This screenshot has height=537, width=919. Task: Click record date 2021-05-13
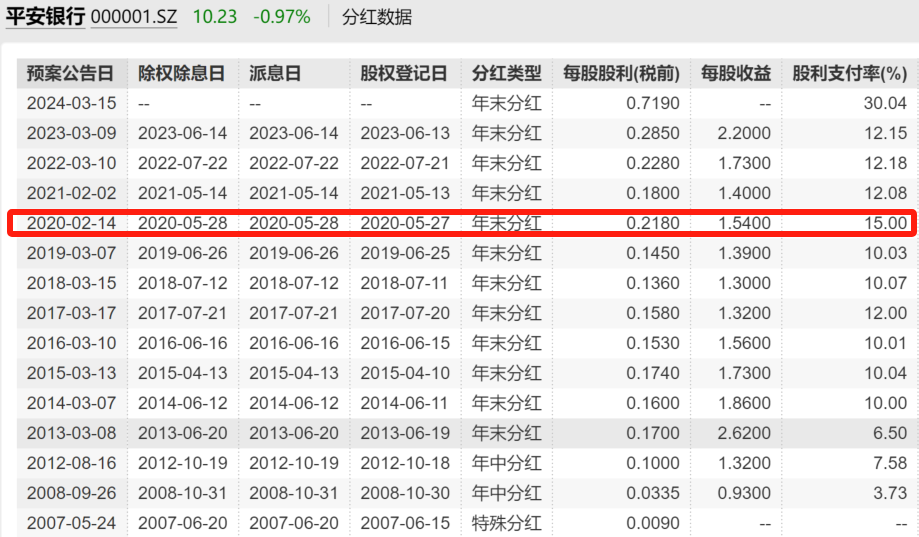pos(405,193)
